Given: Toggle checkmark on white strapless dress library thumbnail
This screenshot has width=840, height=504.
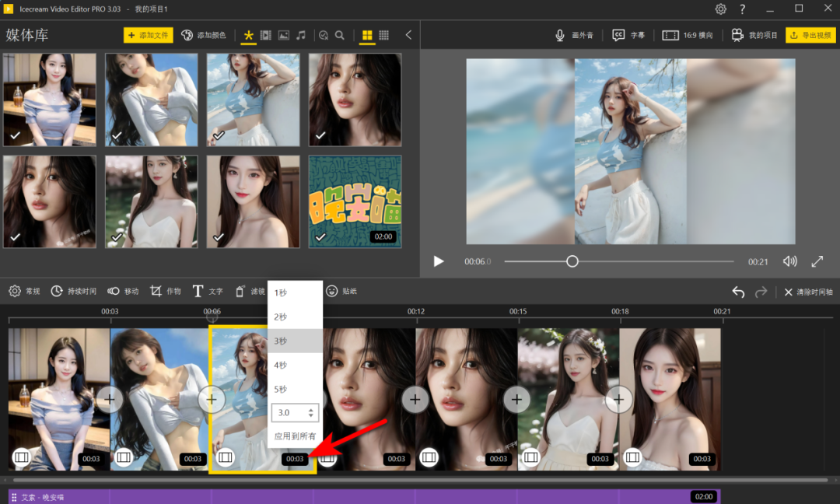Looking at the screenshot, I should pyautogui.click(x=117, y=236).
